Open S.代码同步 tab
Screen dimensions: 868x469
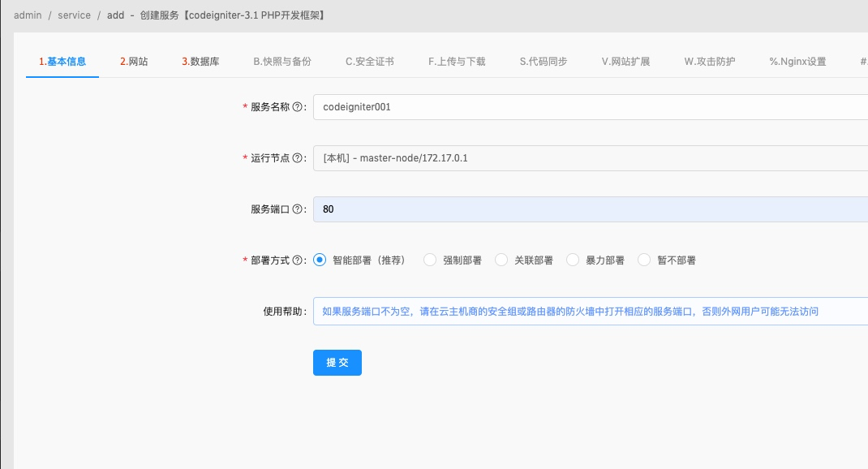(x=544, y=62)
